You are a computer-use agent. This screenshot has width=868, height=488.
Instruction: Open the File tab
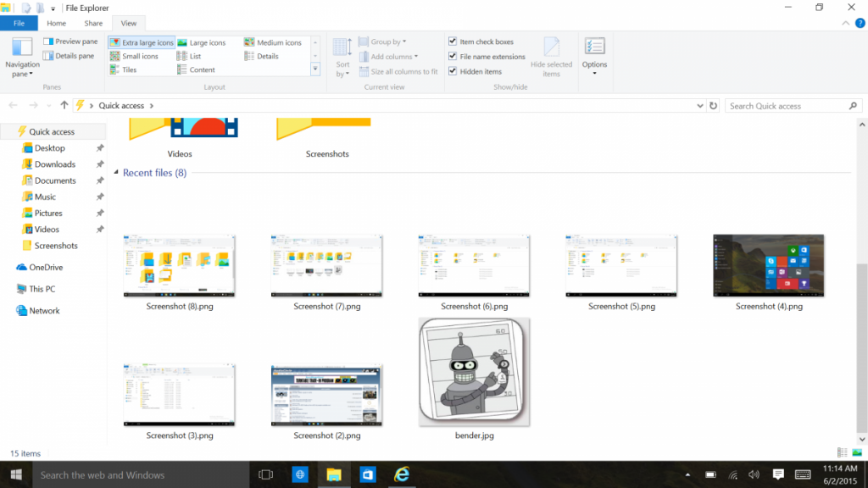(19, 23)
